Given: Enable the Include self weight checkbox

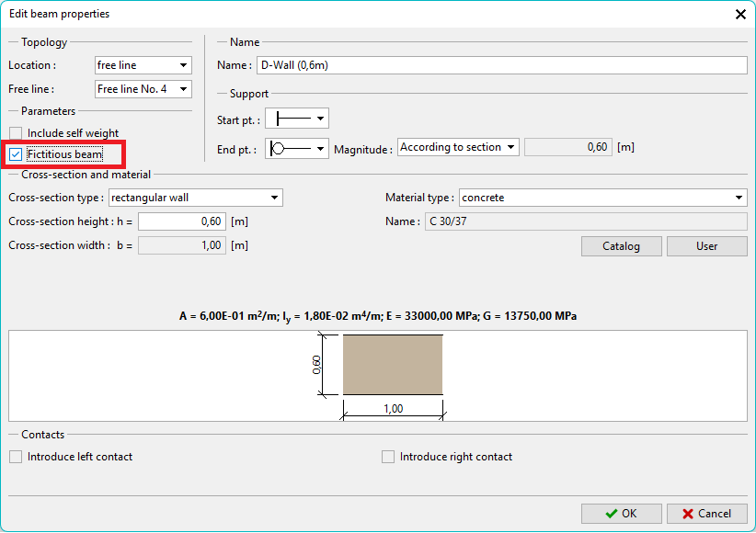Looking at the screenshot, I should 16,133.
